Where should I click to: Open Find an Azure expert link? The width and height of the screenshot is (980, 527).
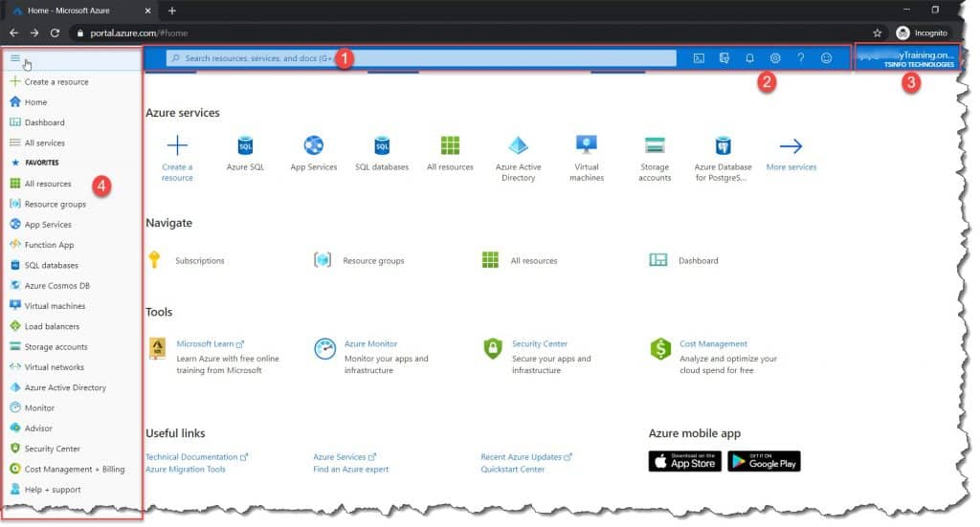[350, 470]
